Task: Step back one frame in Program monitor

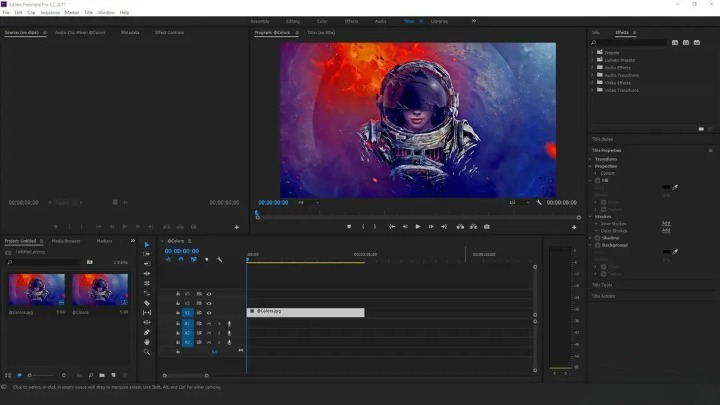Action: pos(405,227)
